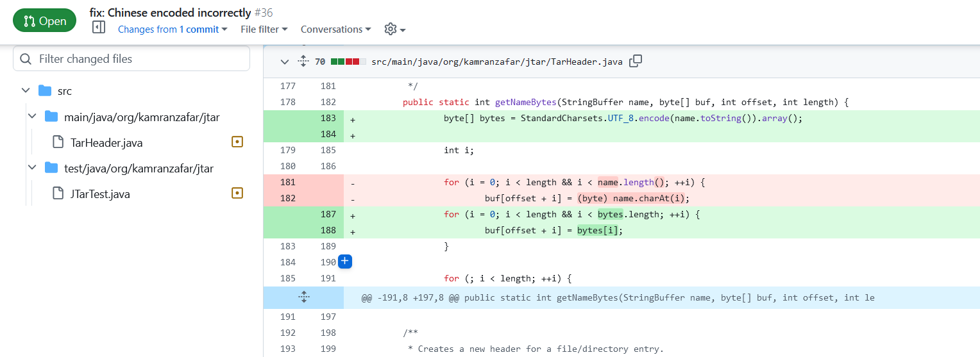Open the Changes from 1 commit dropdown
This screenshot has height=357, width=980.
click(x=173, y=29)
